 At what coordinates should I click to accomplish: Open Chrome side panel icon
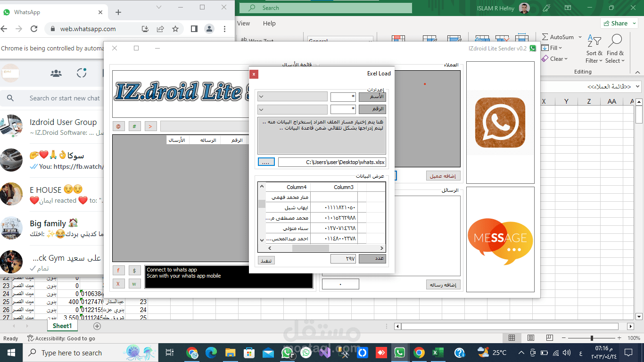coord(194,29)
